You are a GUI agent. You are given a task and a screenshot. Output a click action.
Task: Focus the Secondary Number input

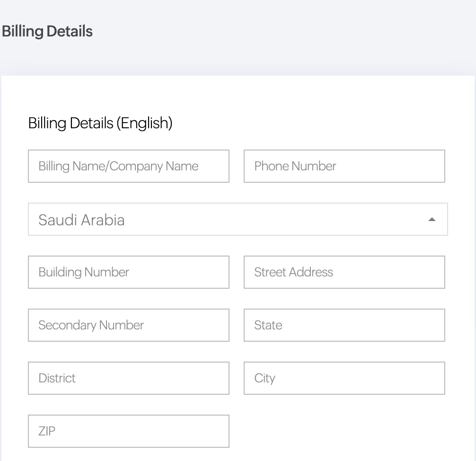click(x=129, y=325)
